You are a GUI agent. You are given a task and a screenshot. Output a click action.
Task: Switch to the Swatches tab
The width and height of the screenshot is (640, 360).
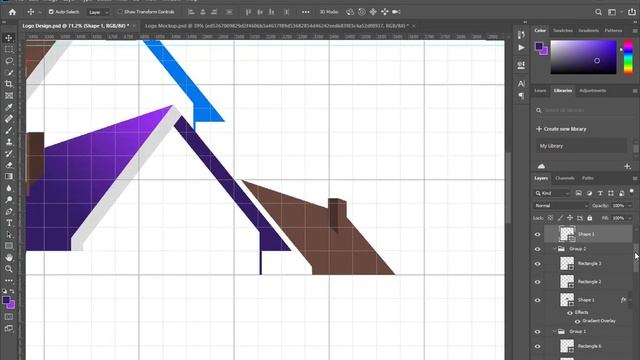[562, 31]
